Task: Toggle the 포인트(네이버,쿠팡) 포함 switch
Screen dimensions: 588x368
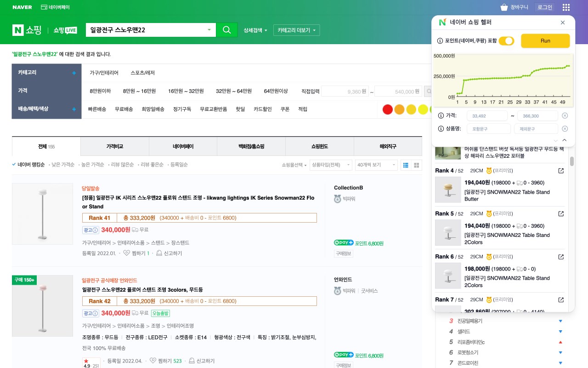Action: point(506,41)
